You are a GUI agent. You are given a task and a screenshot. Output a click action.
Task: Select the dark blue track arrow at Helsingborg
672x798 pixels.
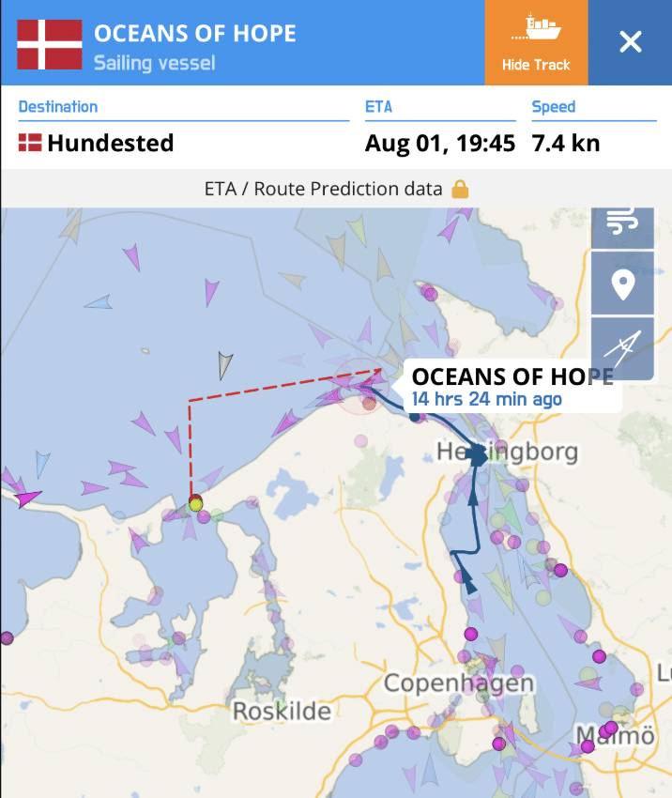(478, 456)
